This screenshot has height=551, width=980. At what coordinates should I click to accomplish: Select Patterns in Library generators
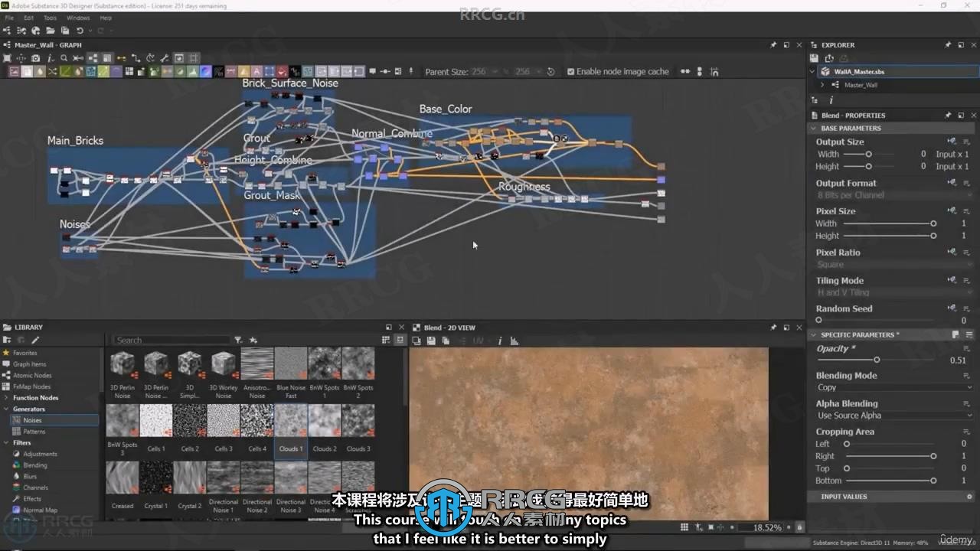tap(34, 432)
